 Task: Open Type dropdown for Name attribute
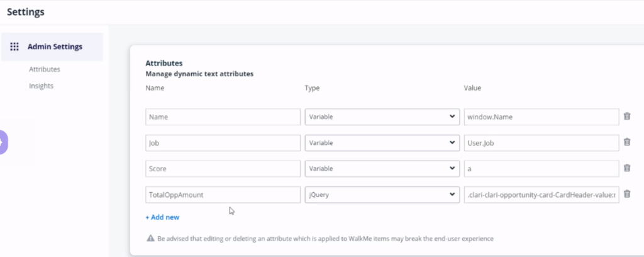pyautogui.click(x=381, y=117)
